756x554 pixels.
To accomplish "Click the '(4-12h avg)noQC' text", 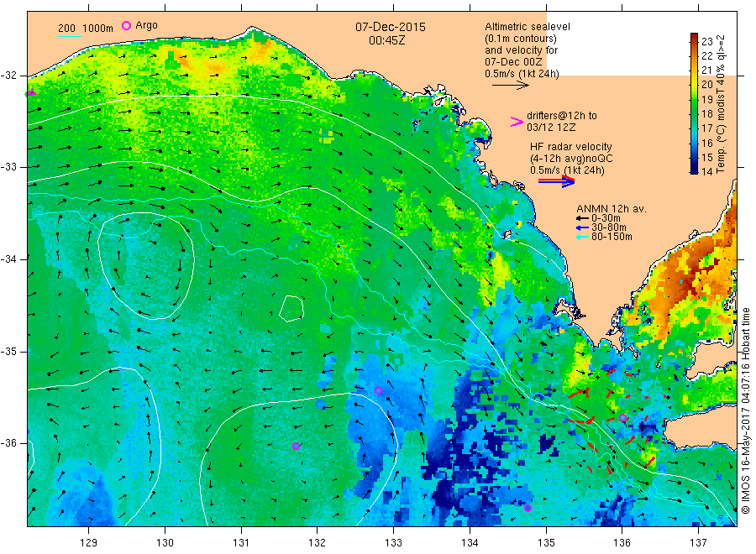I will 571,159.
